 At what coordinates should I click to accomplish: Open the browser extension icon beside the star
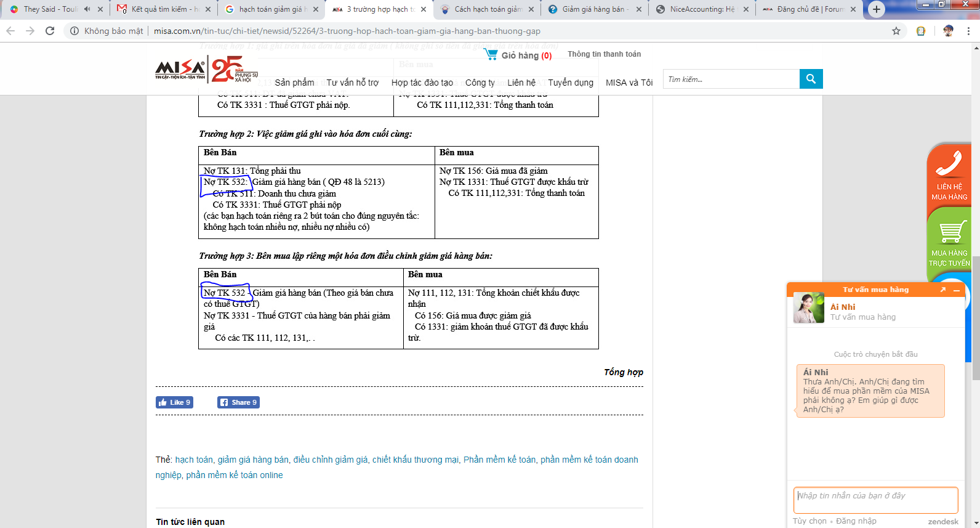pos(921,31)
